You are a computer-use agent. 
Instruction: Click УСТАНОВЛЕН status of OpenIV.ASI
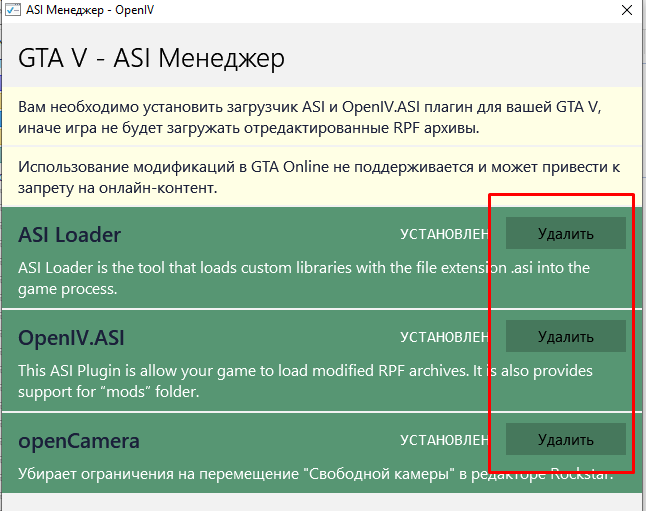pyautogui.click(x=444, y=337)
